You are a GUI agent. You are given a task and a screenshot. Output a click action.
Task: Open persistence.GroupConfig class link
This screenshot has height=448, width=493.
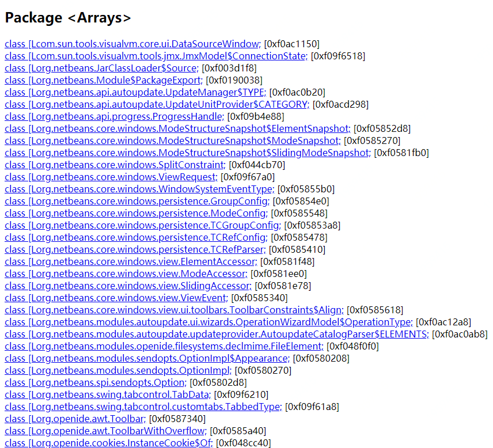coord(137,202)
